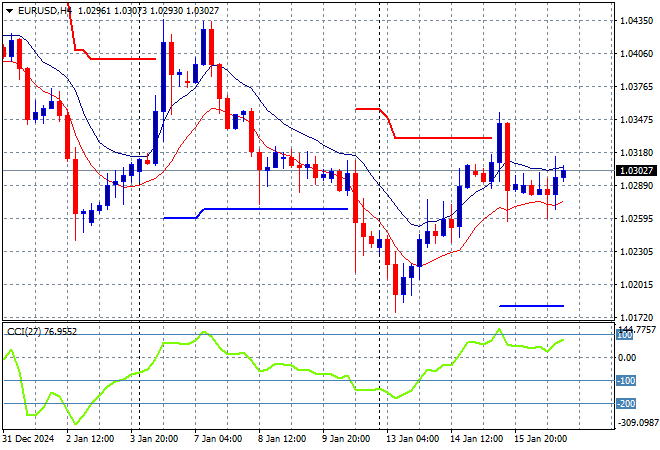Click the 14 Jan 12:00 time label
Screen dimensions: 660x450
(x=476, y=439)
